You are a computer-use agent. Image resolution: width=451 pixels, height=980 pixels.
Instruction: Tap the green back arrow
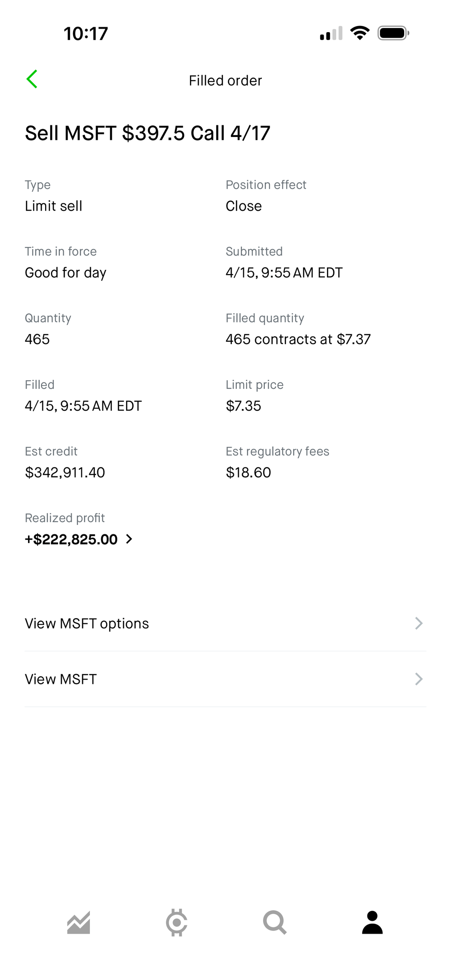32,79
